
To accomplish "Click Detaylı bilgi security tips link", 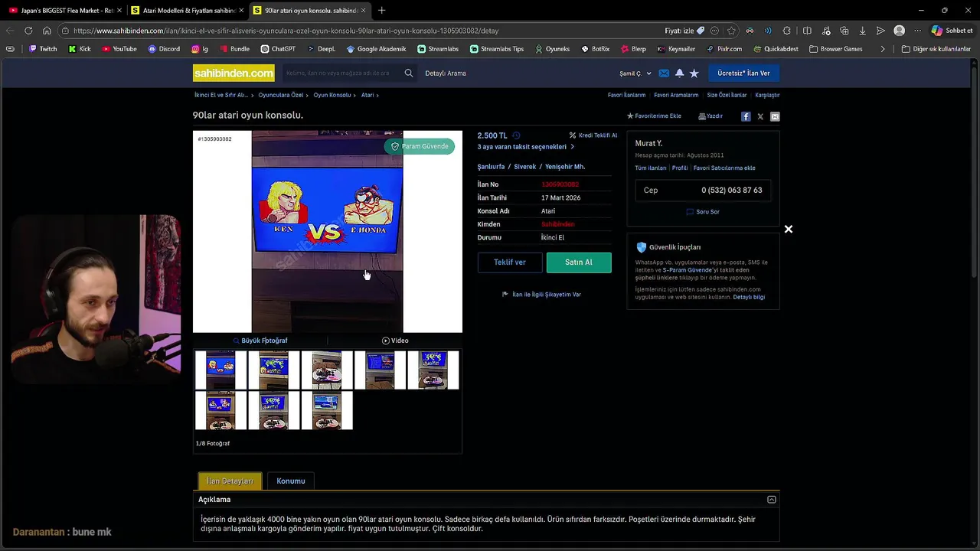I will tap(749, 297).
